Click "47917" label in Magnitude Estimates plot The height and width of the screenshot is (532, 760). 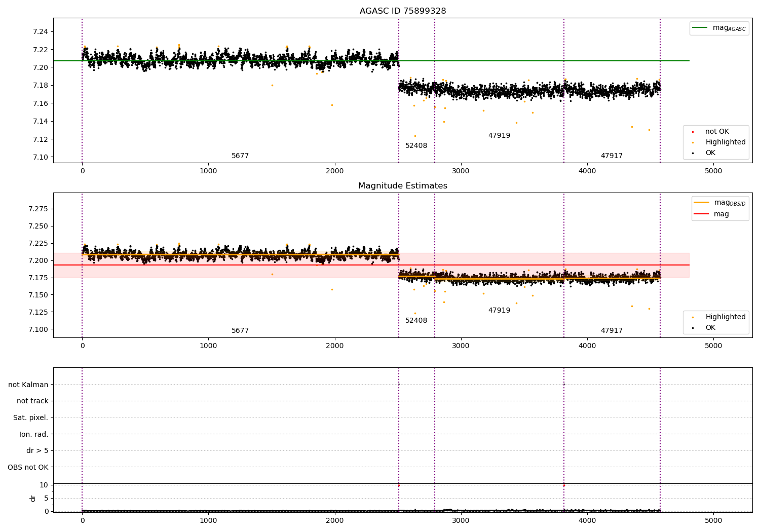point(612,331)
